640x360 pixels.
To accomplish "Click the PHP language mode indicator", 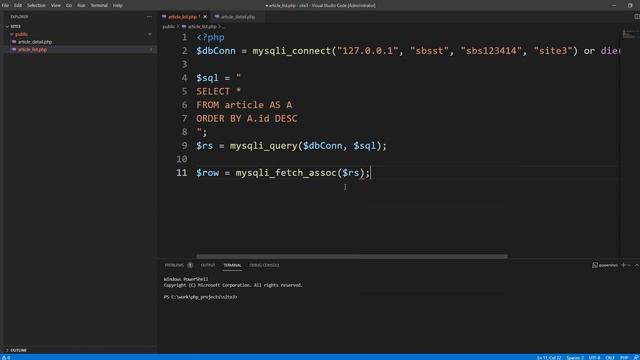I will click(624, 358).
